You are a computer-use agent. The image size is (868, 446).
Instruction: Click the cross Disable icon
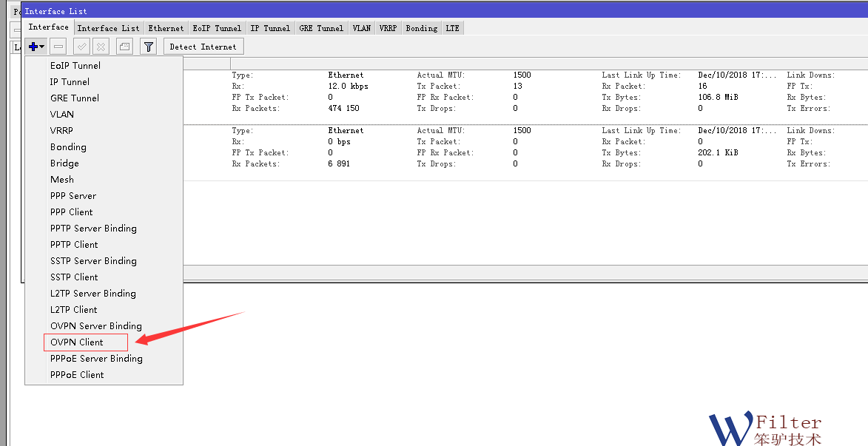click(101, 47)
